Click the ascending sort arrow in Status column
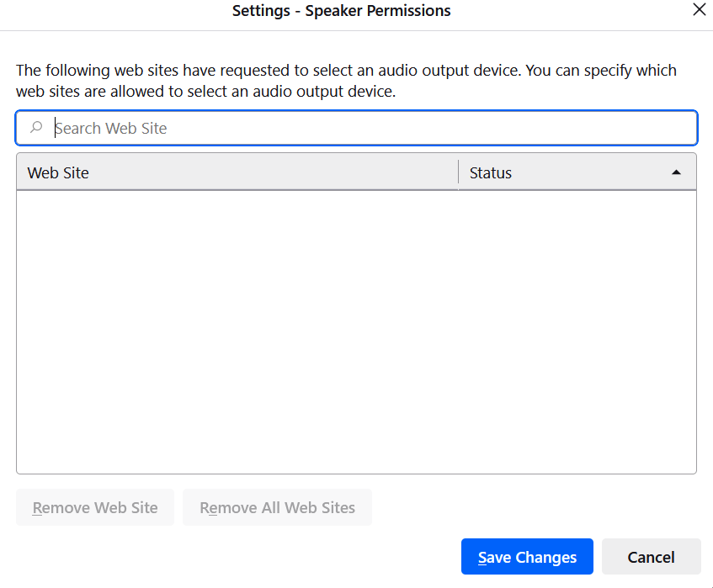 (x=676, y=172)
